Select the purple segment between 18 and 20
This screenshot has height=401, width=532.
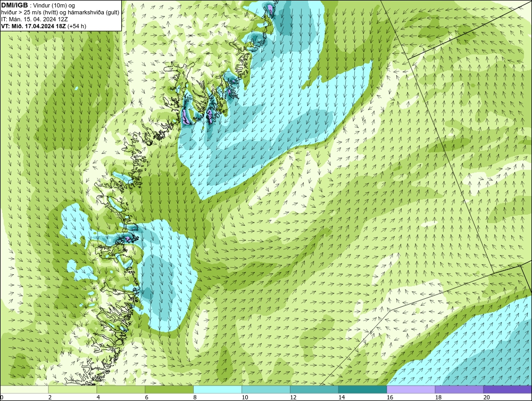[x=460, y=389]
